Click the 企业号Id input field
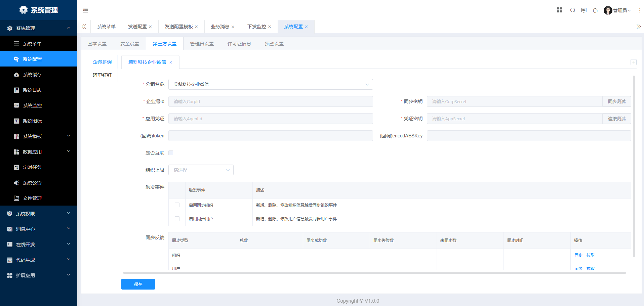644x306 pixels. [x=270, y=101]
